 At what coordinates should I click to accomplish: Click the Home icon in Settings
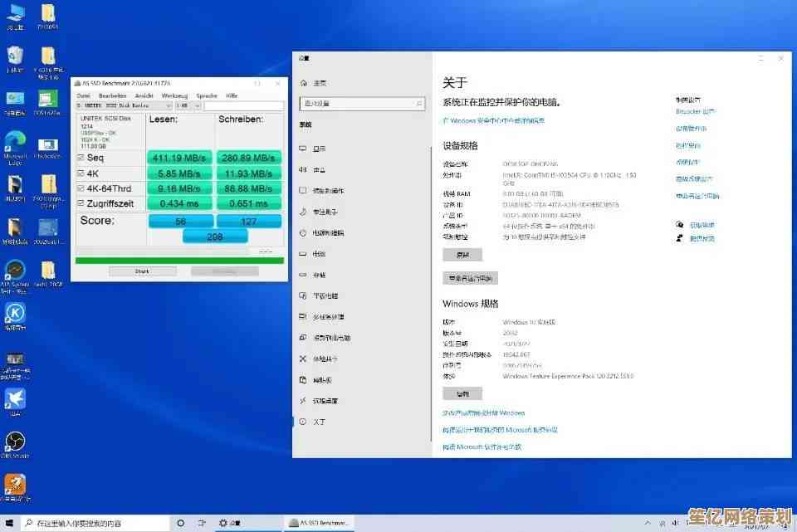pyautogui.click(x=305, y=83)
